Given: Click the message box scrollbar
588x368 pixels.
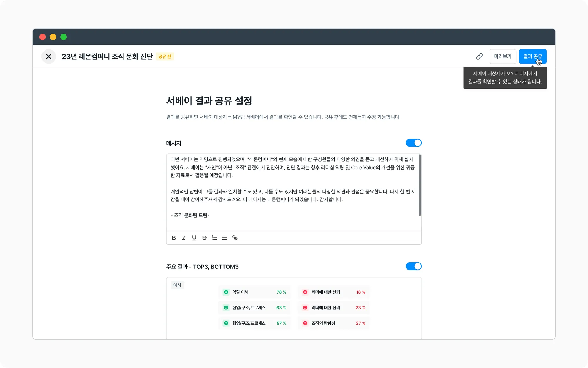Looking at the screenshot, I should click(x=420, y=185).
